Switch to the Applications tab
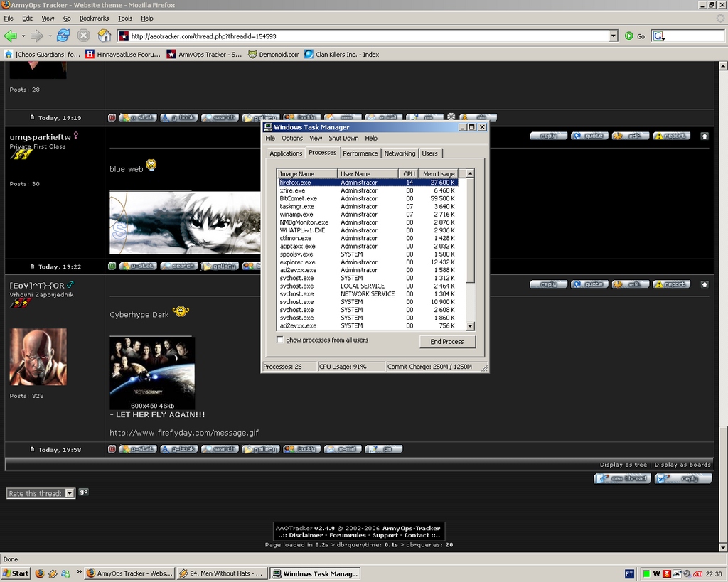Screen dimensions: 728x582 pyautogui.click(x=286, y=153)
